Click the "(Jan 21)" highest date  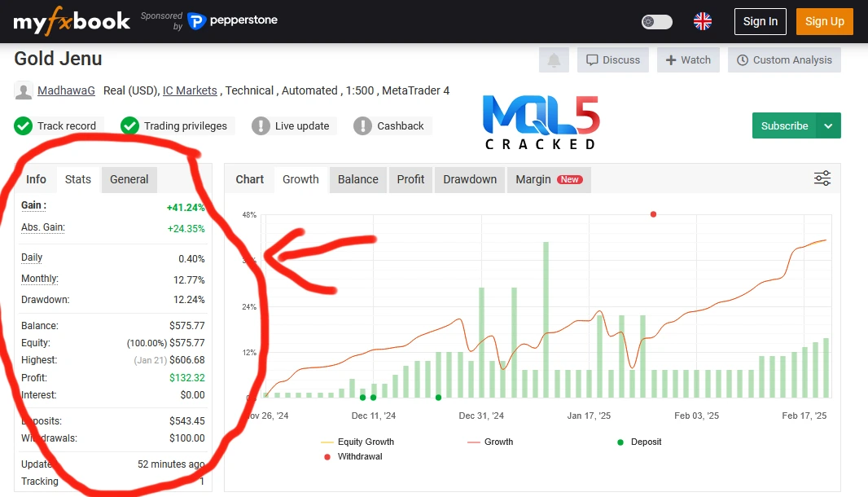coord(150,360)
